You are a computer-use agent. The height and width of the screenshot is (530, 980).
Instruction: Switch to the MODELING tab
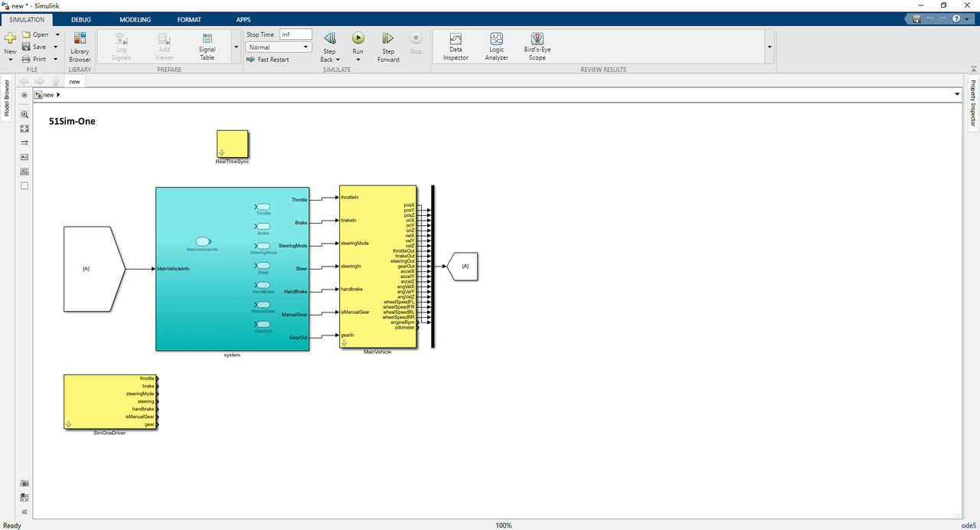(136, 19)
